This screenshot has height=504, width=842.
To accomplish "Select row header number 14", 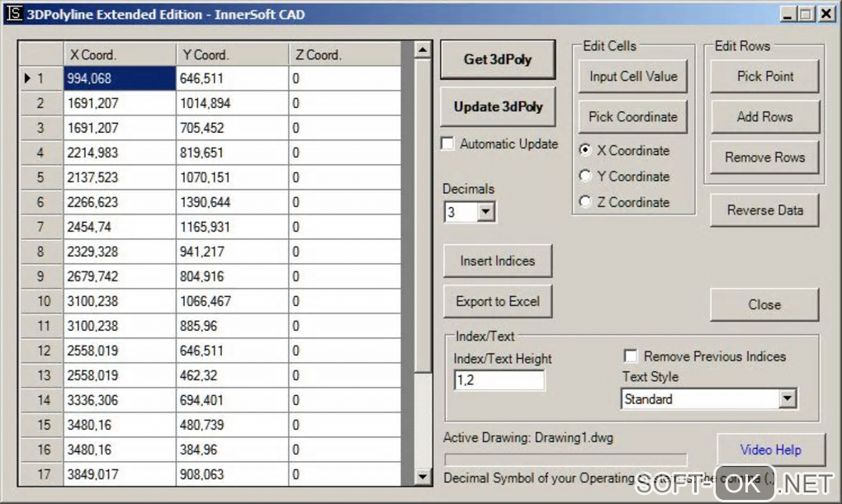I will 41,400.
